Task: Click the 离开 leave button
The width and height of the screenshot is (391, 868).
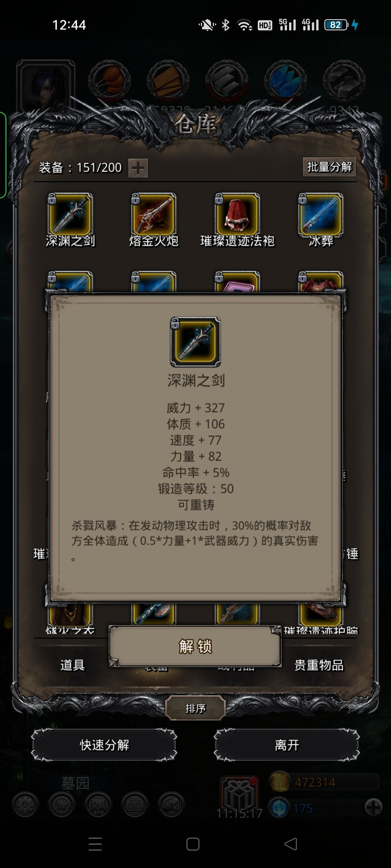Action: click(x=287, y=745)
